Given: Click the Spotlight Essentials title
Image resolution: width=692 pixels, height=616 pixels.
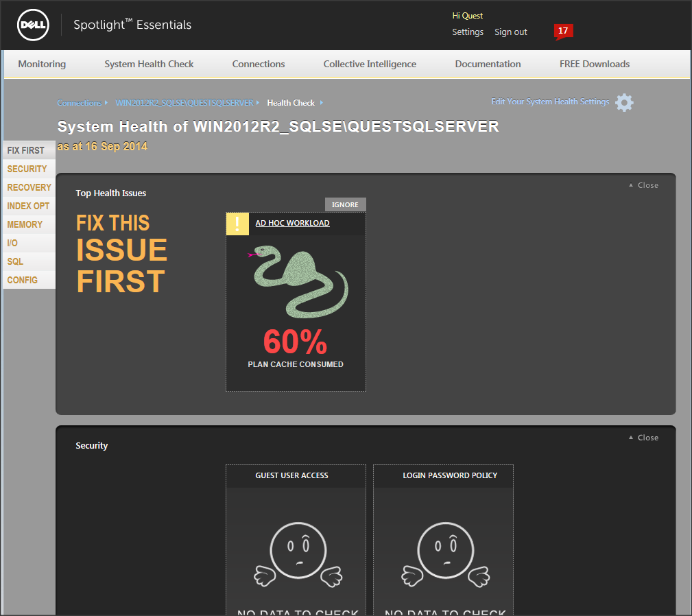Looking at the screenshot, I should coord(132,25).
